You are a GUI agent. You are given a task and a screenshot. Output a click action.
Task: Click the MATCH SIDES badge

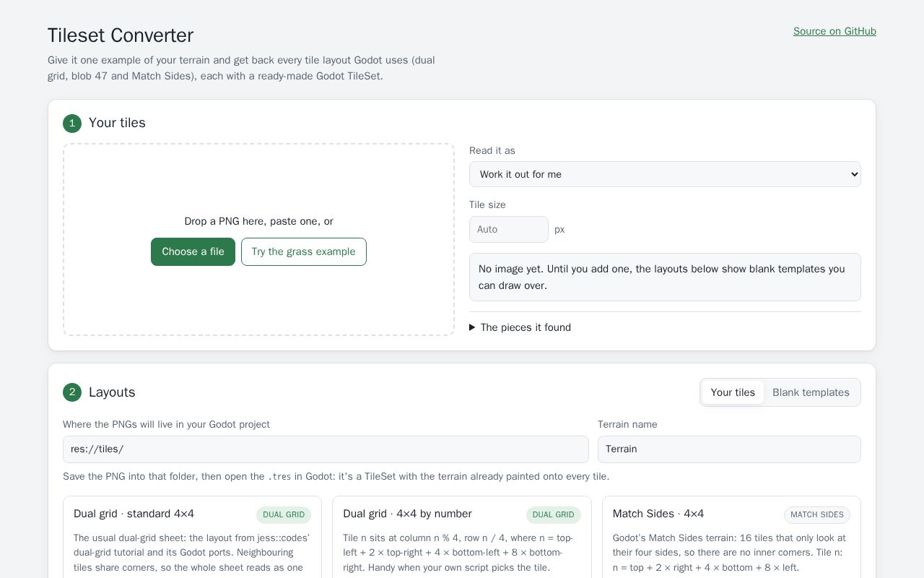coord(817,515)
